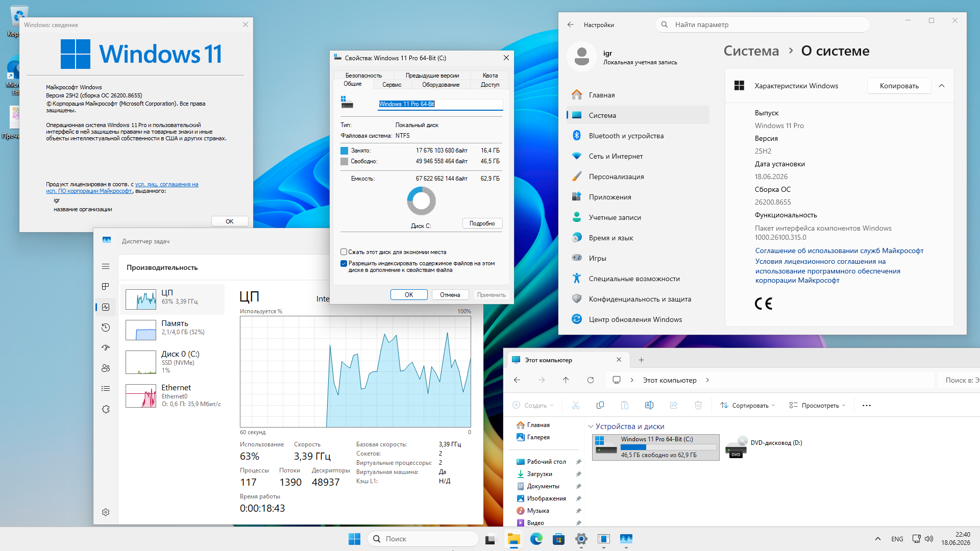Click Details (Подробно) button for disk C
This screenshot has height=551, width=980.
[482, 223]
